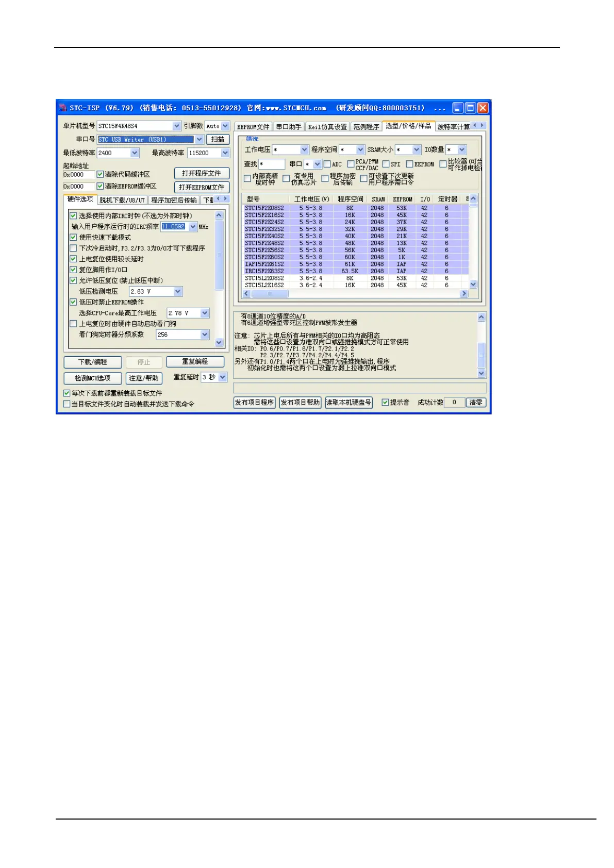Image resolution: width=614 pixels, height=868 pixels.
Task: Open the 最低波特率 2400 dropdown
Action: 135,153
